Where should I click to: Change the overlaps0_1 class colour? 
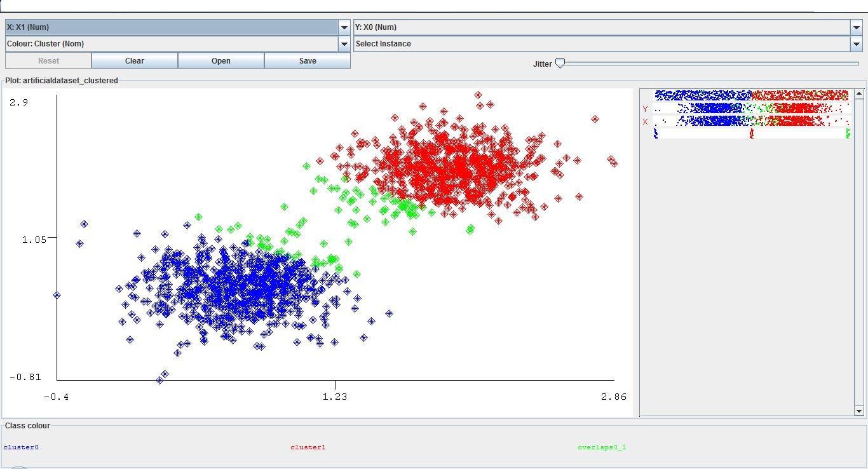(x=602, y=447)
